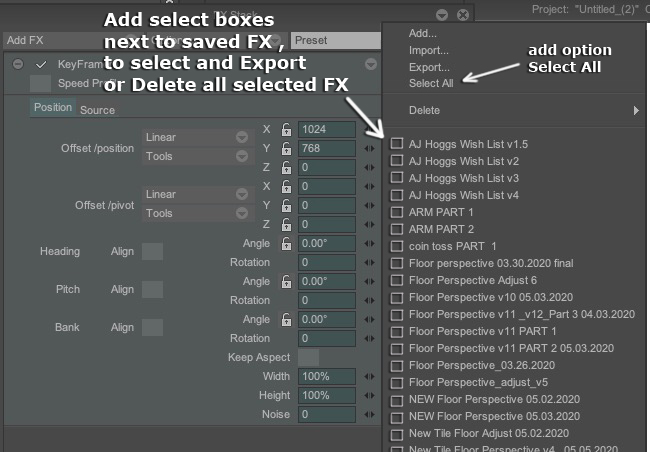Enable the Bank Align checkbox
The height and width of the screenshot is (452, 650).
pos(152,328)
